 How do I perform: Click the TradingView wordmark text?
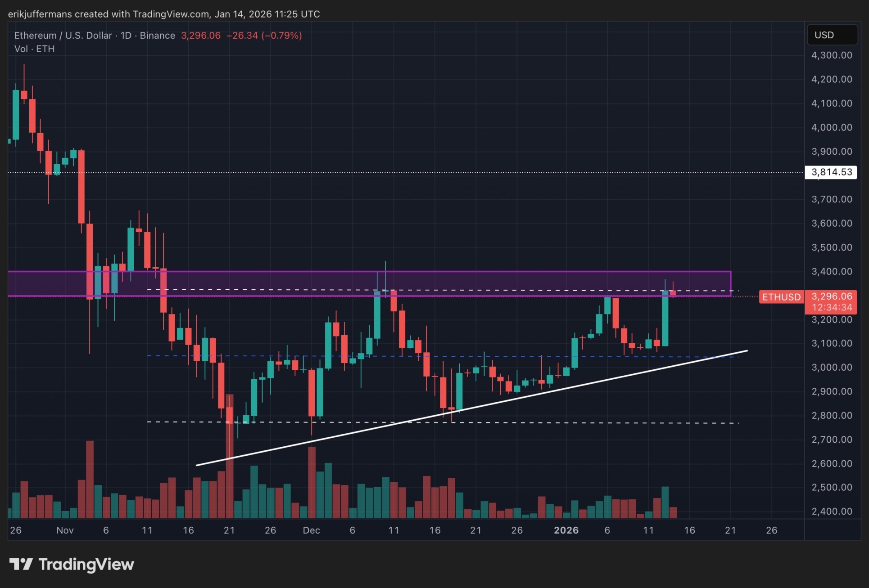click(x=86, y=564)
